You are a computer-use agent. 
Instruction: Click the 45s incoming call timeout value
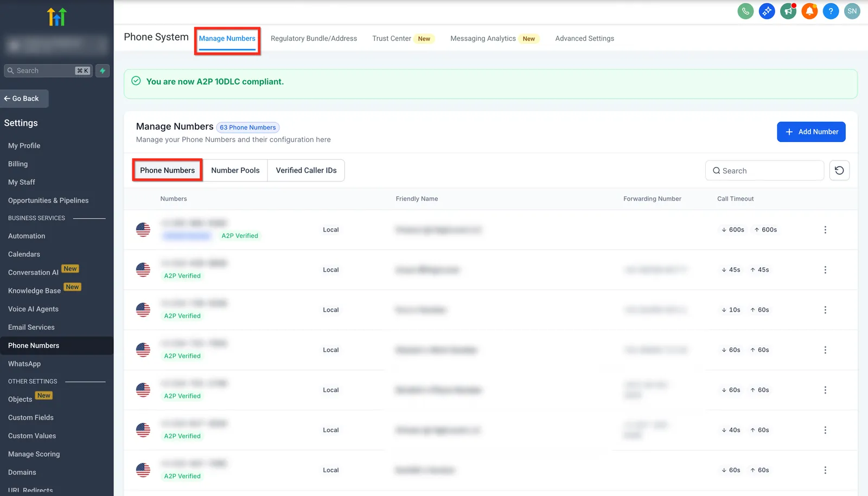click(x=731, y=270)
